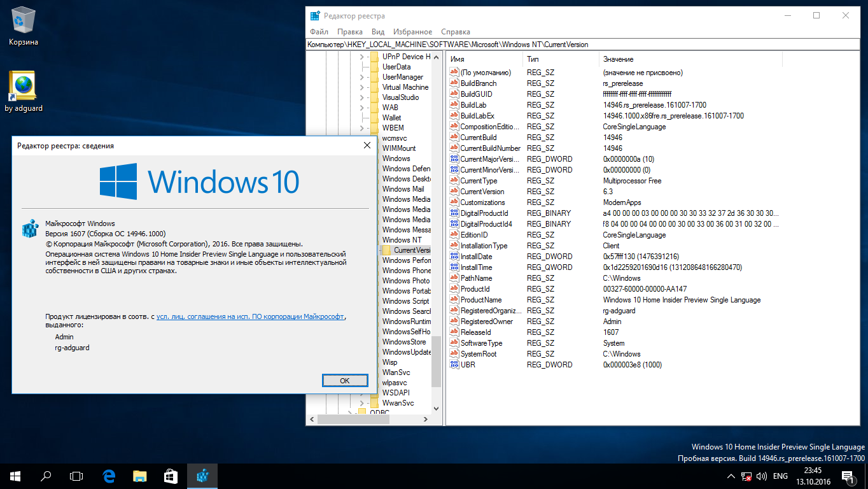Screen dimensions: 868x489
Task: Open the Корзина recycle bin desktop icon
Action: point(24,26)
